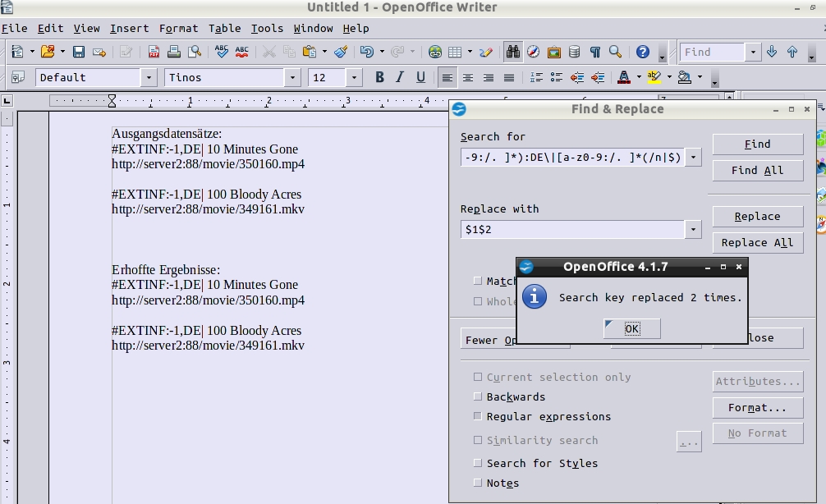The height and width of the screenshot is (504, 826).
Task: Show Draw Functions pencil icon
Action: coord(486,52)
